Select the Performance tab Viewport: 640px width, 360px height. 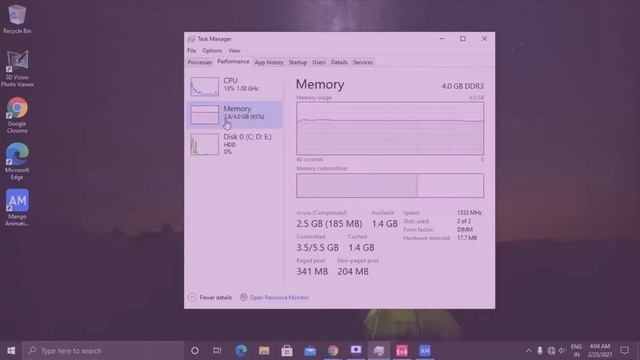coord(233,62)
